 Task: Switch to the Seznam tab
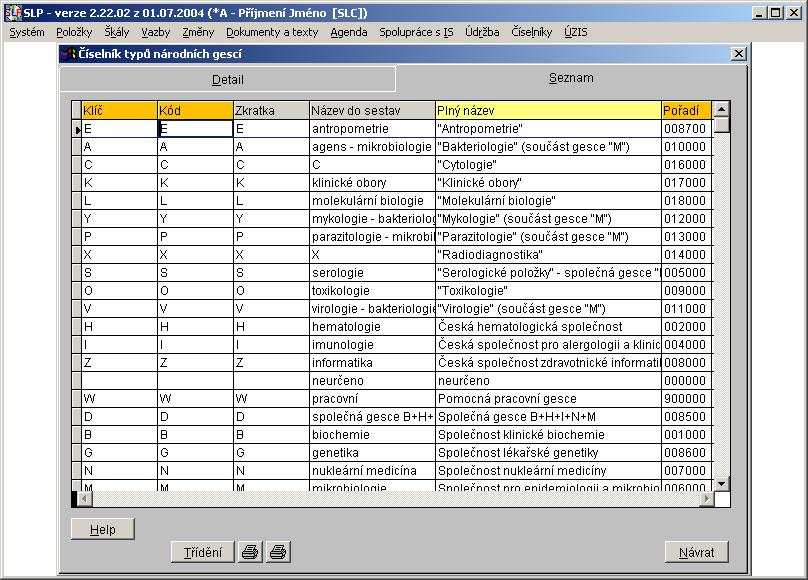pyautogui.click(x=571, y=78)
